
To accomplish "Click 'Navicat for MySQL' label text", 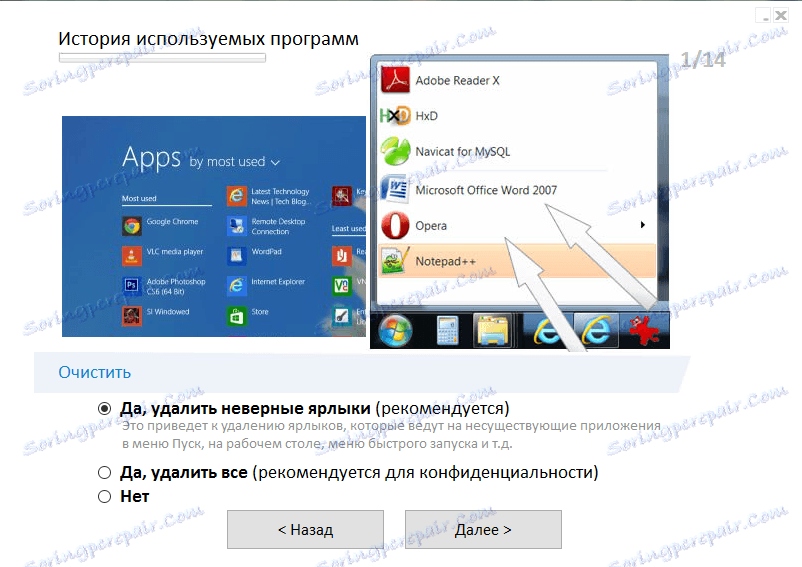I will click(x=462, y=152).
